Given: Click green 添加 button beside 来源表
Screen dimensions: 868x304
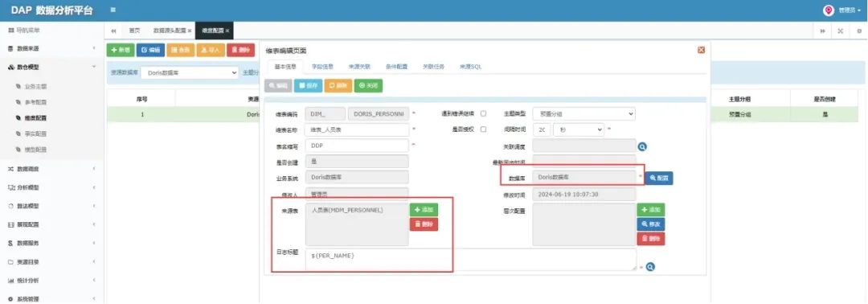Looking at the screenshot, I should (x=424, y=210).
